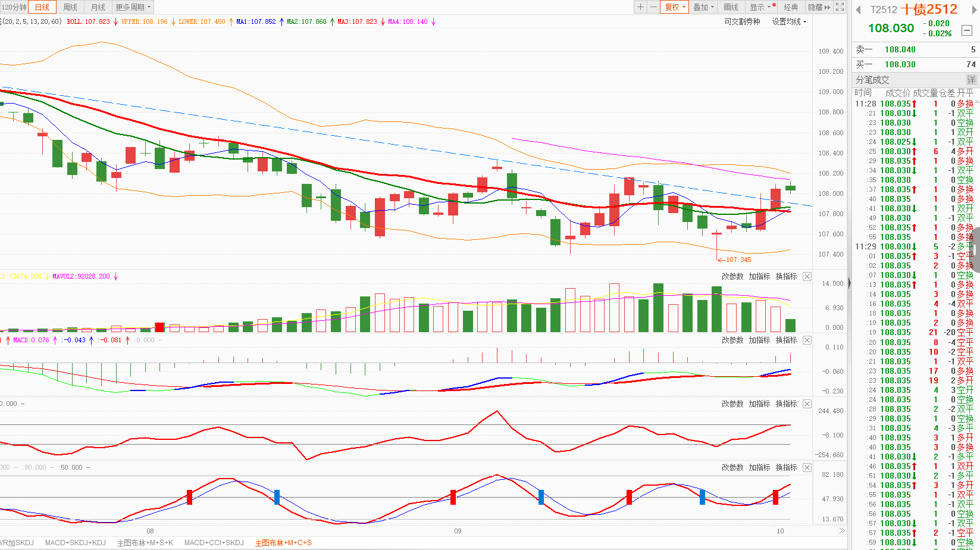
Task: Toggle fullscreen chart icon
Action: [840, 7]
